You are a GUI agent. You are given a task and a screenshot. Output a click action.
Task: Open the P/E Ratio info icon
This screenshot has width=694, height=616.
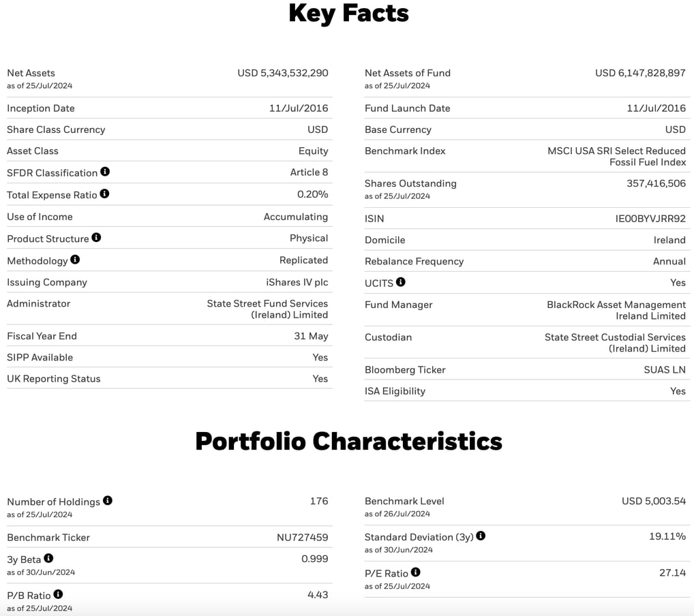(x=416, y=572)
